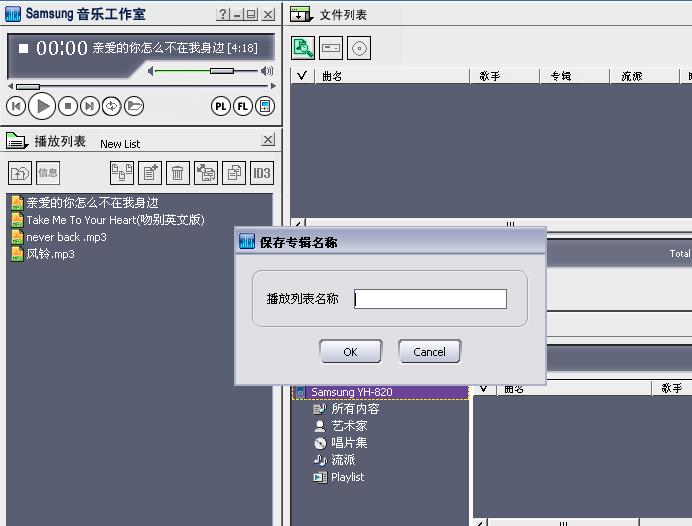Viewport: 692px width, 526px height.
Task: Toggle the check-all column in file list
Action: (x=302, y=76)
